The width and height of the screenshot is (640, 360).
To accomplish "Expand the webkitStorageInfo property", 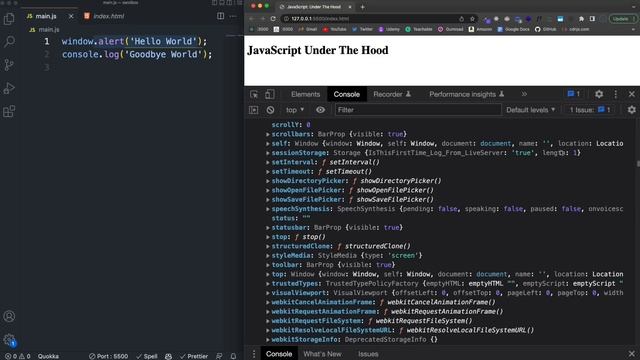I will [268, 340].
